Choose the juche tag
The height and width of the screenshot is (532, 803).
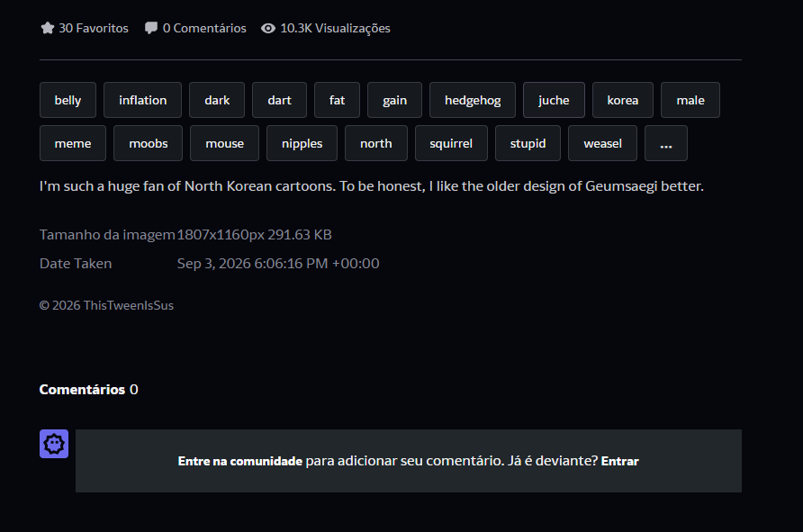pyautogui.click(x=554, y=100)
